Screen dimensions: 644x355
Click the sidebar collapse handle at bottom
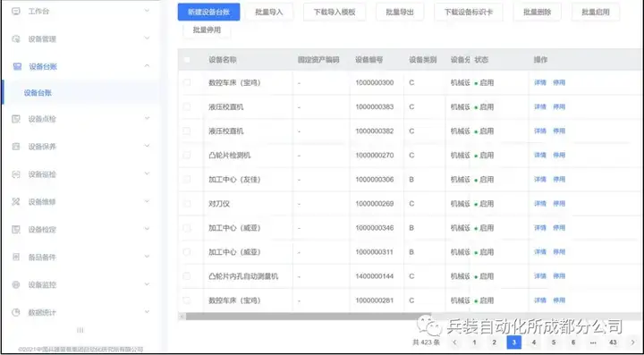coord(80,330)
